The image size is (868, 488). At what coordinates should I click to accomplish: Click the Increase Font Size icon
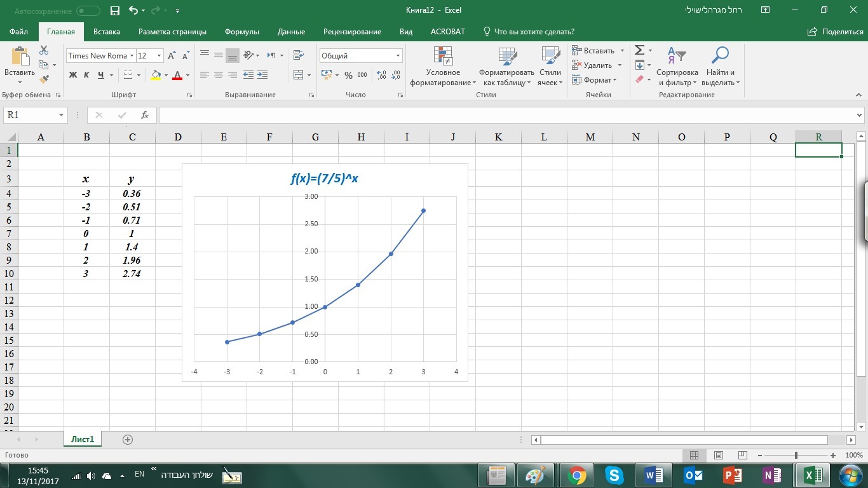172,56
